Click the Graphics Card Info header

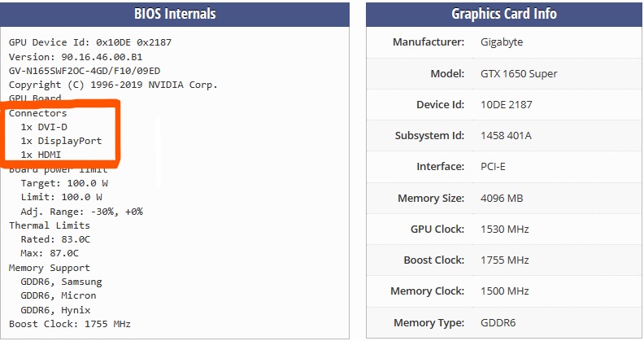(503, 14)
